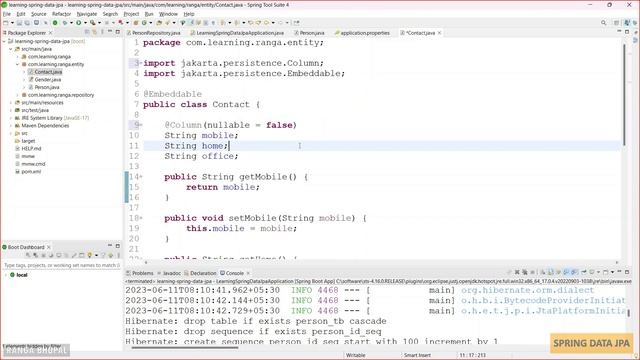640x360 pixels.
Task: Open the File menu
Action: click(7, 14)
